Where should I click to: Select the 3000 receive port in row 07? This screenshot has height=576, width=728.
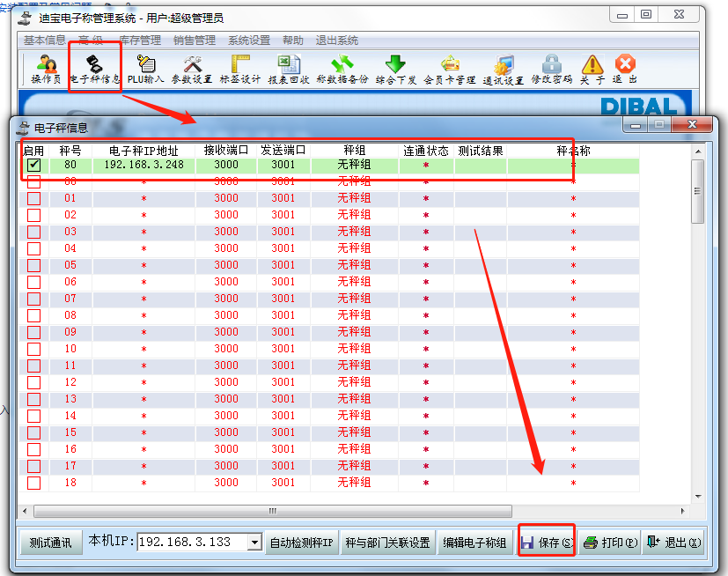(226, 299)
